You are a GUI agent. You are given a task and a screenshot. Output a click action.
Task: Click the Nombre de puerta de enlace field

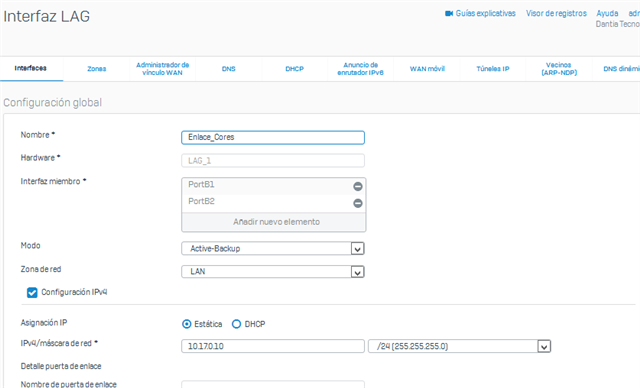273,384
